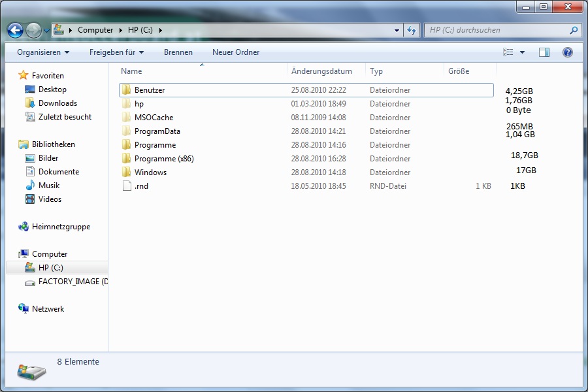This screenshot has height=392, width=588.
Task: Click the drive icon in address bar
Action: pos(59,29)
